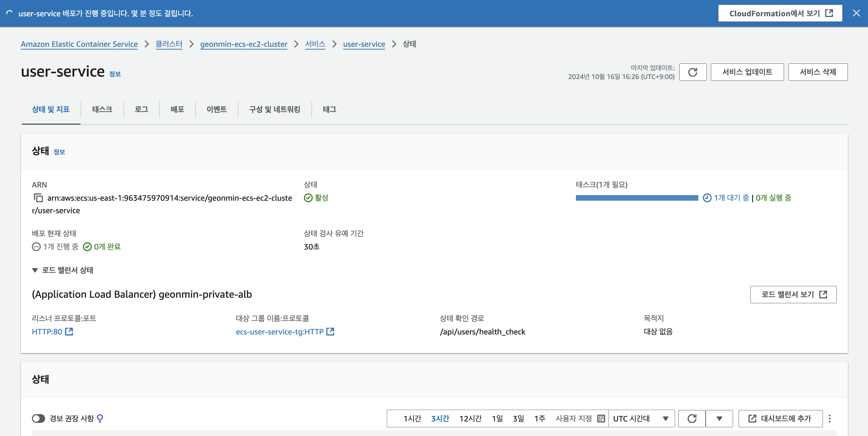Open the 사용자 지정 custom time range picker
The image size is (868, 436).
point(580,419)
